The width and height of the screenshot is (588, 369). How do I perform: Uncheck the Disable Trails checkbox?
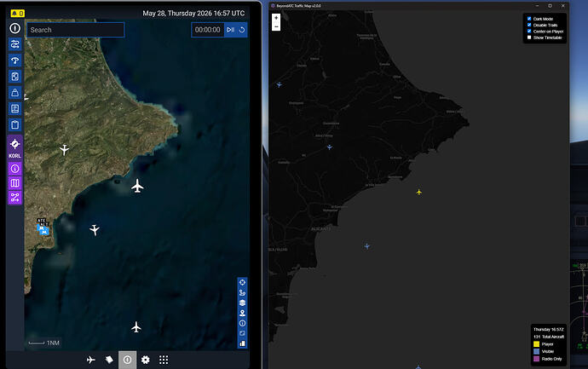[529, 25]
